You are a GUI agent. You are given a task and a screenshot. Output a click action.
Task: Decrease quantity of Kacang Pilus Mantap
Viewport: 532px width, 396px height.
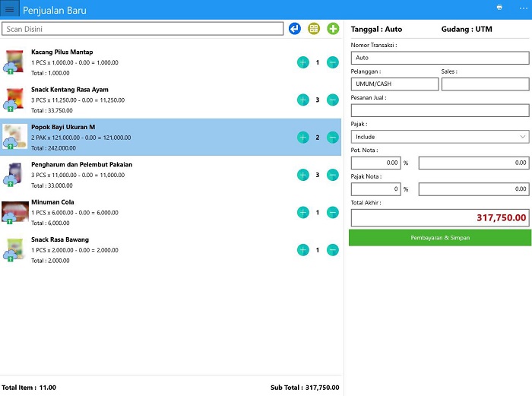pos(333,62)
